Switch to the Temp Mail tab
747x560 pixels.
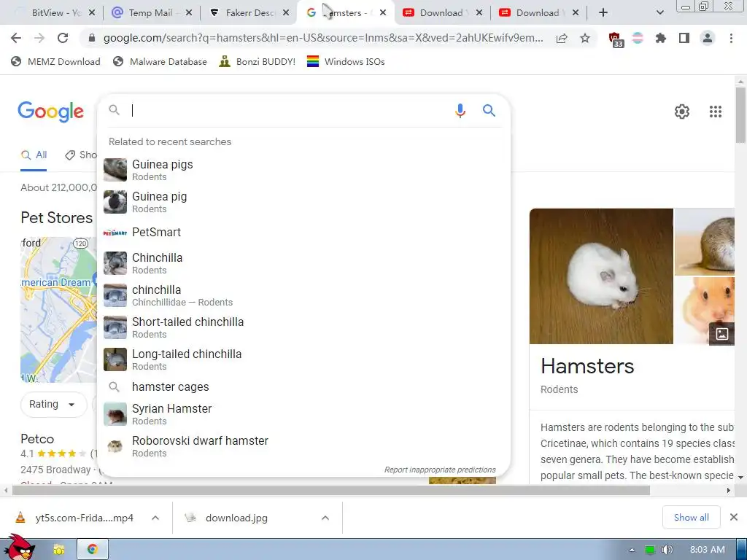click(152, 13)
